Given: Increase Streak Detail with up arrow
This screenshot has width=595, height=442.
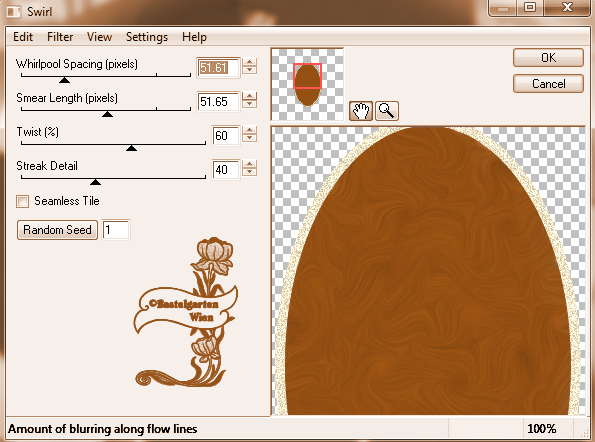Looking at the screenshot, I should coord(249,164).
